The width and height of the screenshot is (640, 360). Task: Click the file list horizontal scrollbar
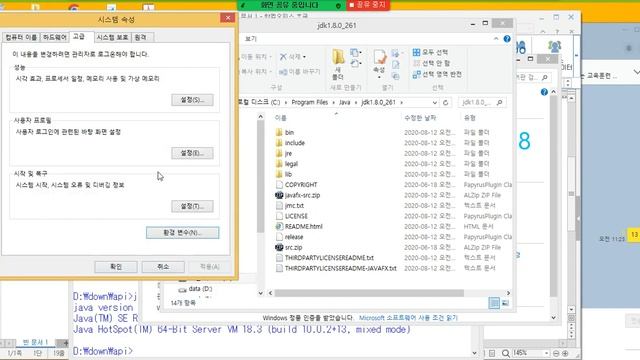coord(369,293)
